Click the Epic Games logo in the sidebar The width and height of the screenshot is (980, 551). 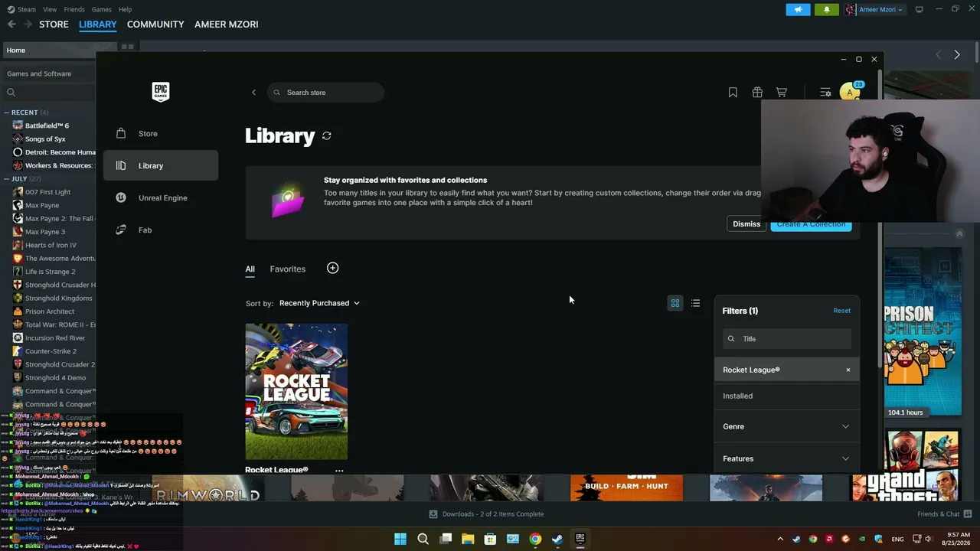click(x=160, y=92)
